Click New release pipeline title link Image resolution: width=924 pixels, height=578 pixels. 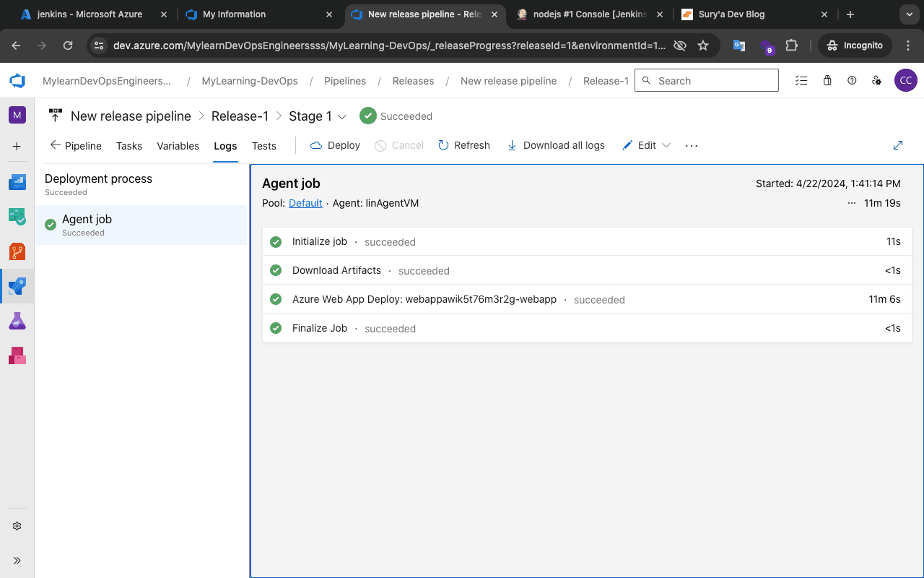[131, 116]
